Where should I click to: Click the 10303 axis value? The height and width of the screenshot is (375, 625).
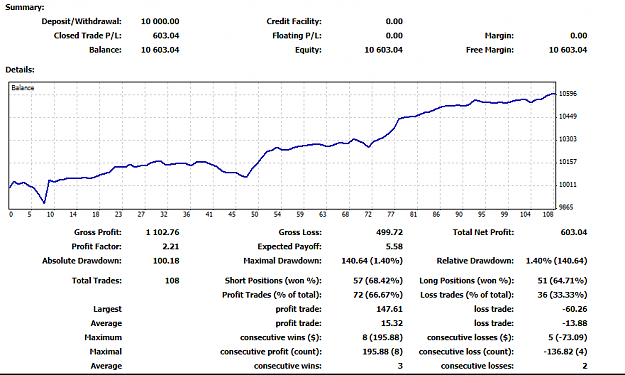(x=568, y=139)
